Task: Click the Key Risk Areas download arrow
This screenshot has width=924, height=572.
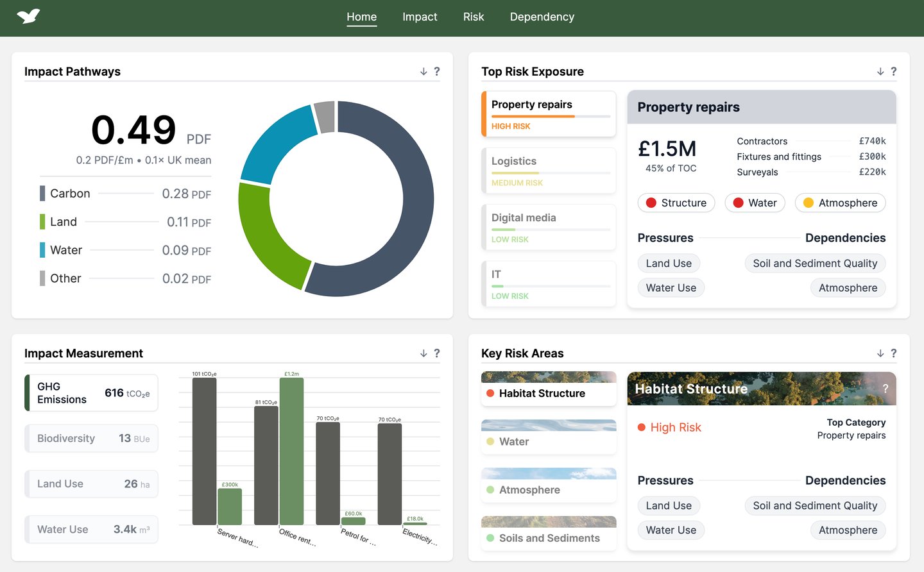Action: 880,353
